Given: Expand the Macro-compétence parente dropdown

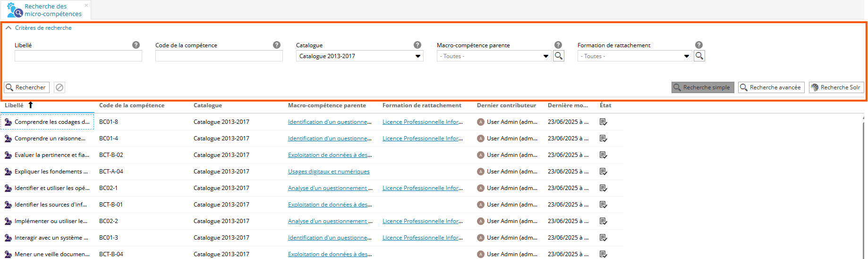Looking at the screenshot, I should pos(545,56).
